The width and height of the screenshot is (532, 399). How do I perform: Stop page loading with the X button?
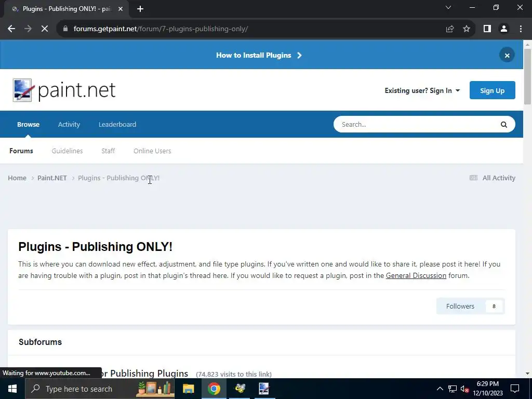pos(45,29)
